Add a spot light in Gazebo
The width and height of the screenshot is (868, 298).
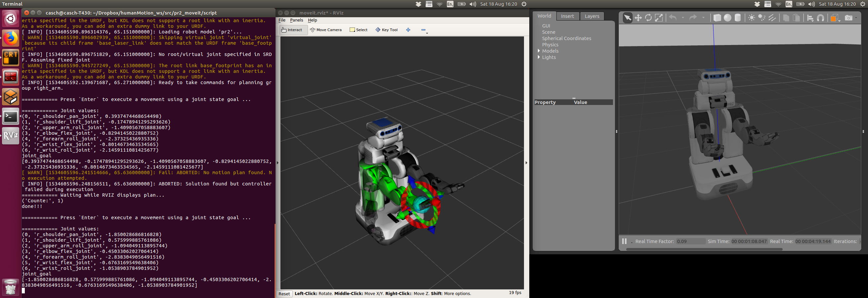[x=762, y=18]
